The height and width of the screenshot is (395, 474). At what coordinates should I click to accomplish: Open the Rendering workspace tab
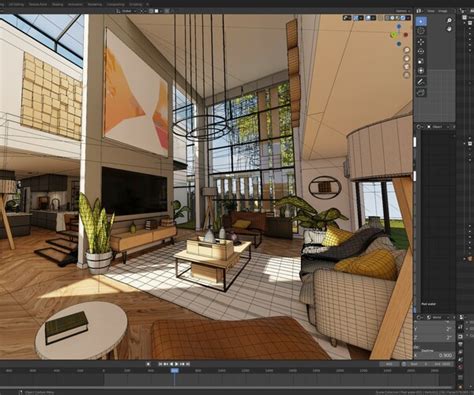tap(95, 4)
